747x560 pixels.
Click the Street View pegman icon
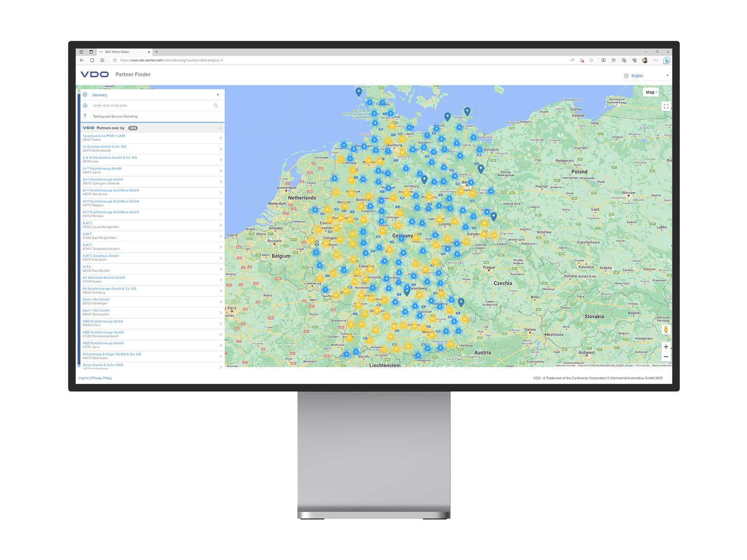(666, 329)
